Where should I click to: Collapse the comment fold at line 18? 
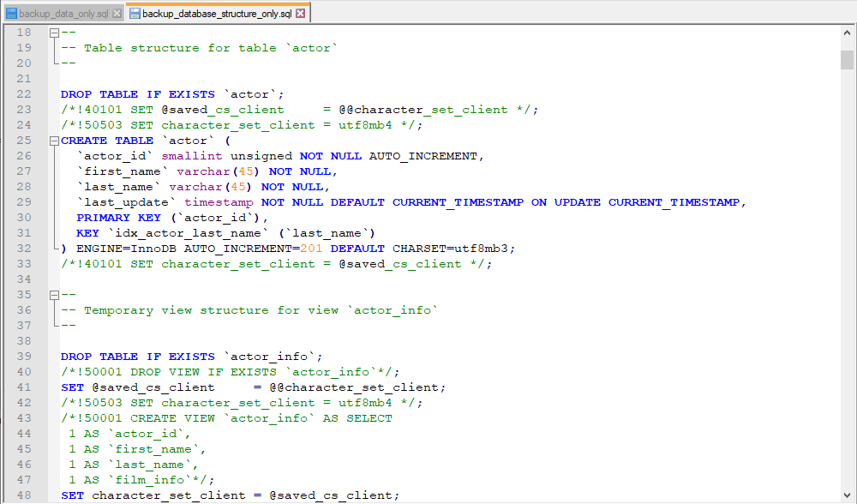tap(54, 33)
